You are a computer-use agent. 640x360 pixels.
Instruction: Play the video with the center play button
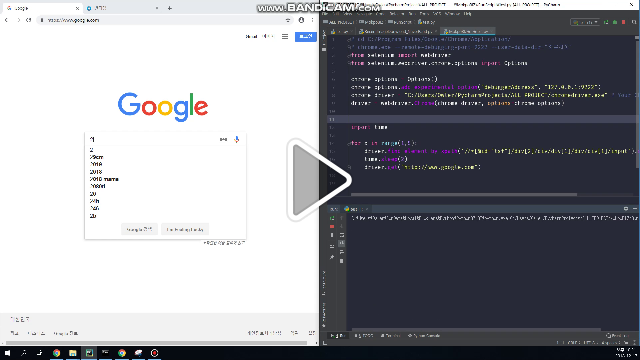click(x=319, y=180)
